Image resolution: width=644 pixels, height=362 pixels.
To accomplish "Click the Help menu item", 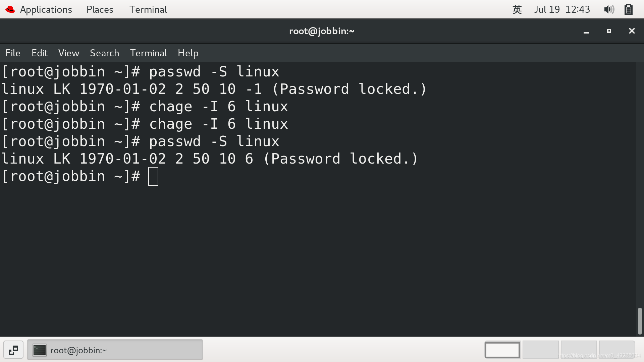I will pyautogui.click(x=187, y=53).
